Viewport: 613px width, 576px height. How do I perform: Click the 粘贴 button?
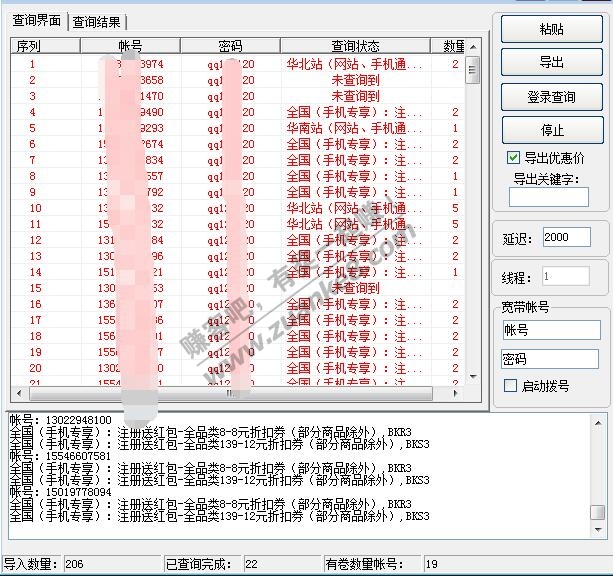coord(552,29)
